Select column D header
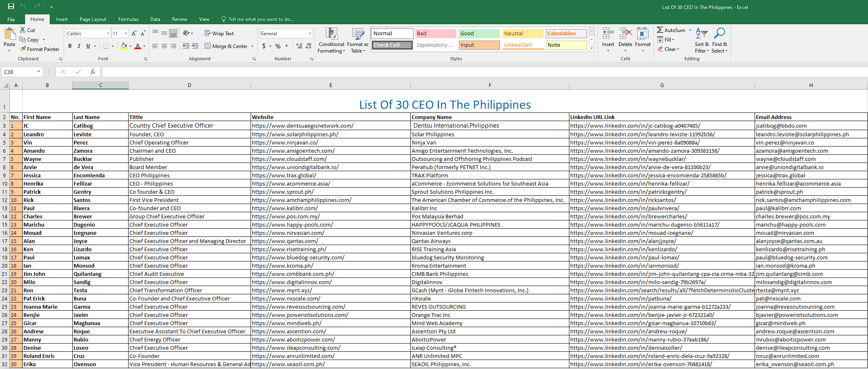Image resolution: width=868 pixels, height=369 pixels. [x=189, y=85]
